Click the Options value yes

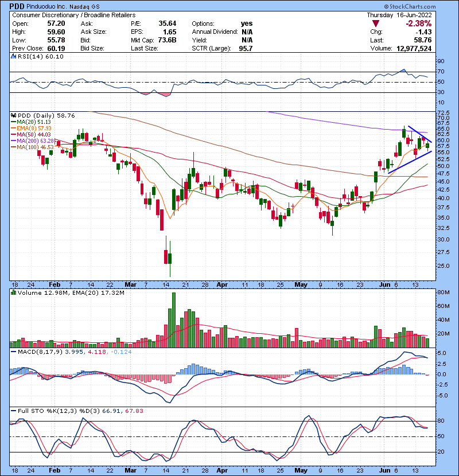click(x=247, y=24)
